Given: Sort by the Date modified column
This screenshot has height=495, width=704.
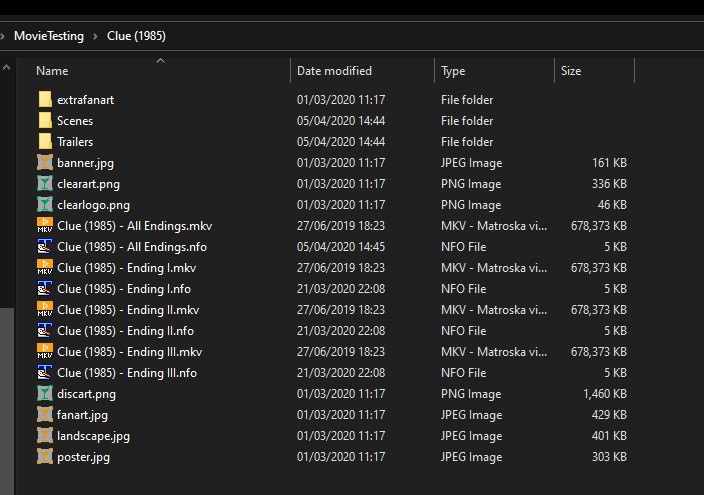Looking at the screenshot, I should [x=334, y=71].
